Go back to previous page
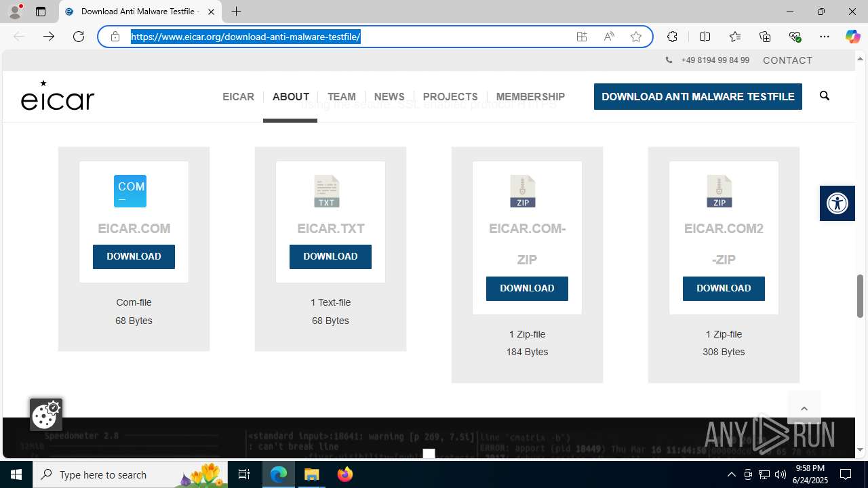This screenshot has height=488, width=868. click(19, 37)
